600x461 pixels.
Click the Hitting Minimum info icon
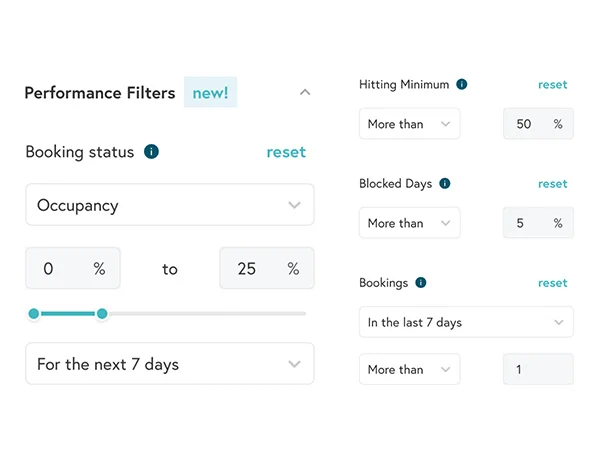(462, 85)
